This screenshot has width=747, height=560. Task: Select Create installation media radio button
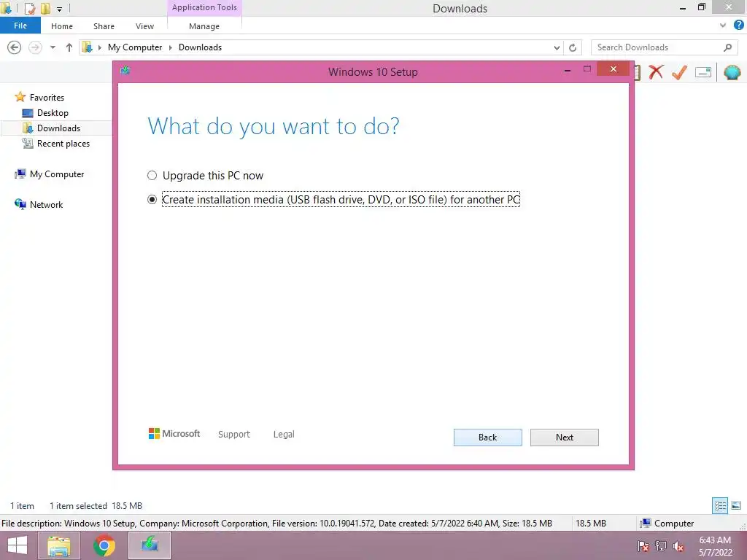tap(152, 200)
